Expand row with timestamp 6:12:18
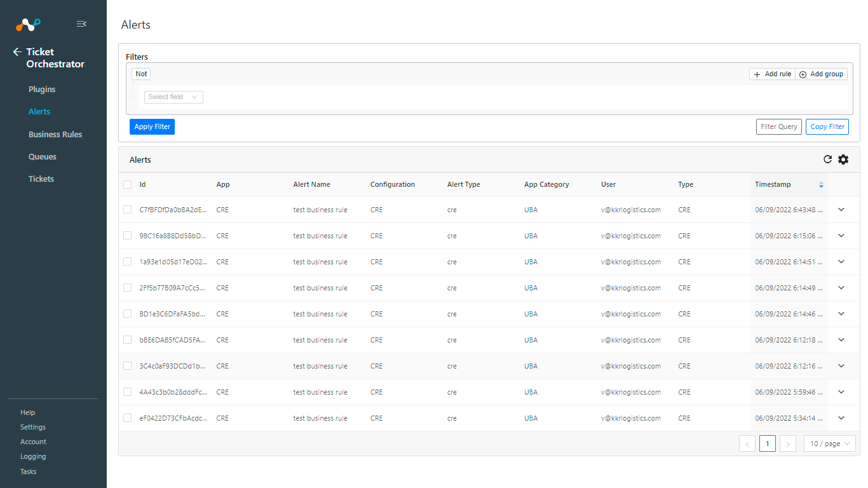This screenshot has width=868, height=488. (841, 340)
